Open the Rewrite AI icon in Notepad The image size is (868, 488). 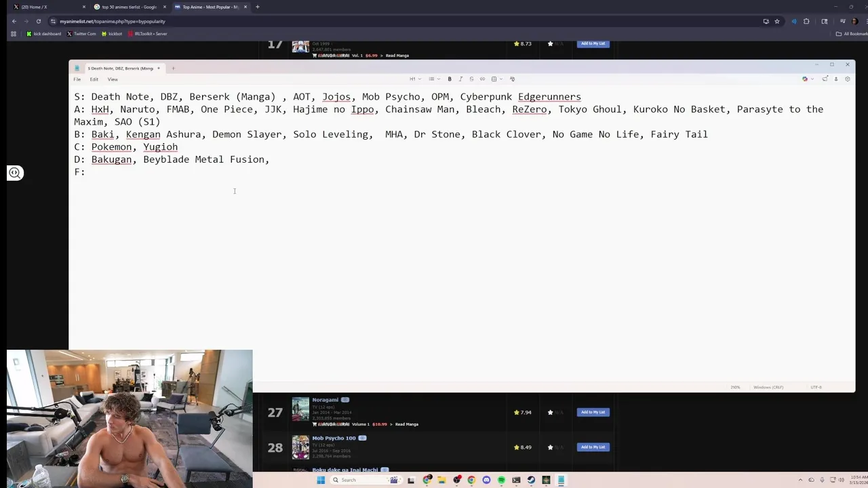click(825, 79)
